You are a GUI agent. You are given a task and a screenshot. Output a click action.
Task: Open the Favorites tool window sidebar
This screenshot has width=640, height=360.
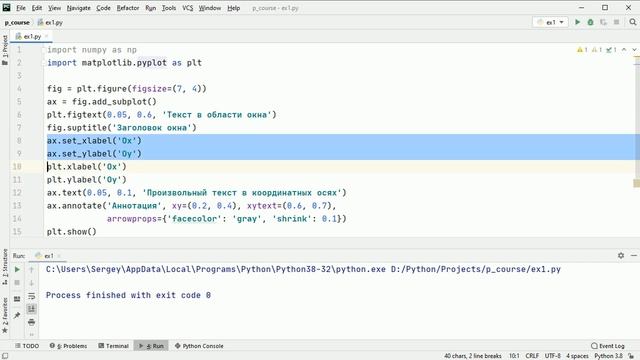[5, 315]
